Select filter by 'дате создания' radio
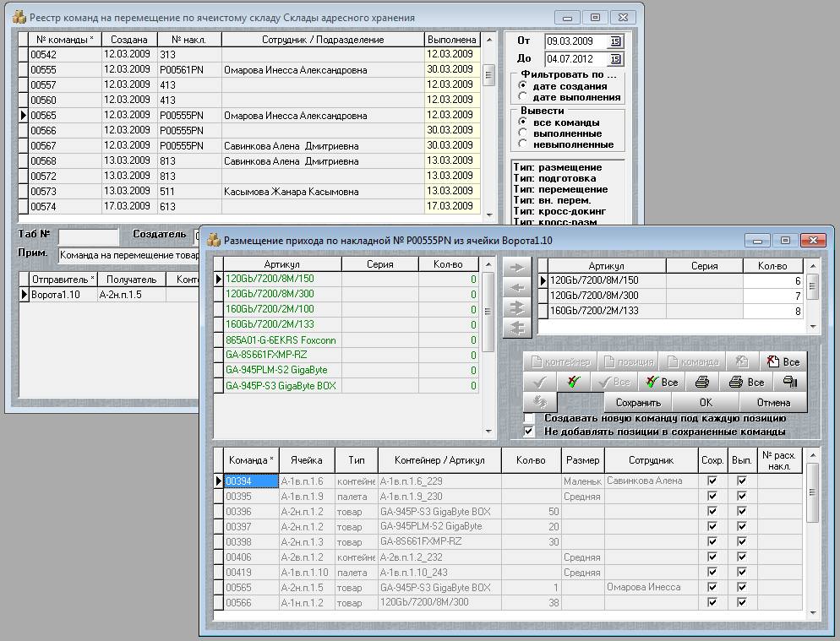Viewport: 840px width, 641px height. [x=523, y=85]
